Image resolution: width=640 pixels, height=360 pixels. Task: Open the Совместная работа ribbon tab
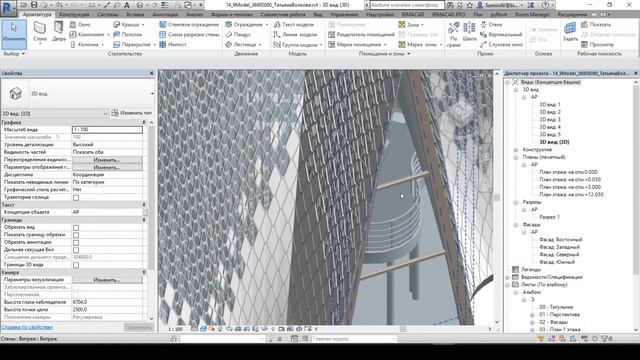pyautogui.click(x=283, y=14)
